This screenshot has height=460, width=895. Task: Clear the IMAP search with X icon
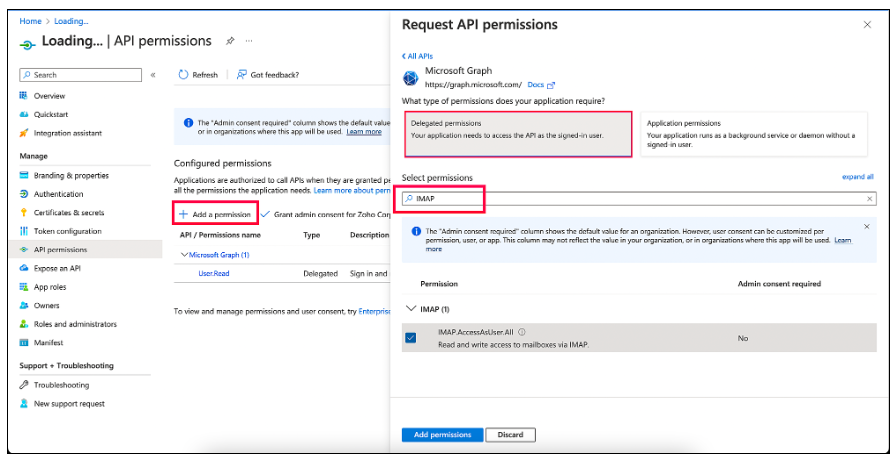867,199
